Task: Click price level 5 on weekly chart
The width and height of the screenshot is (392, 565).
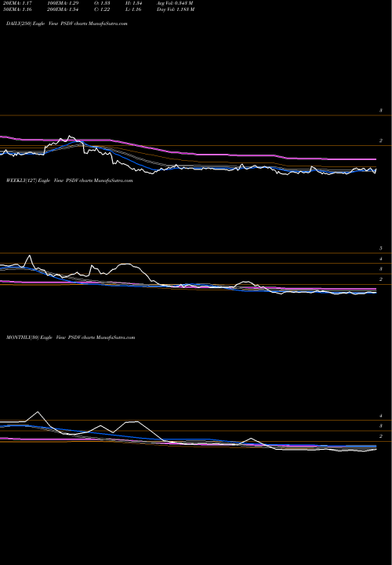Action: point(381,248)
